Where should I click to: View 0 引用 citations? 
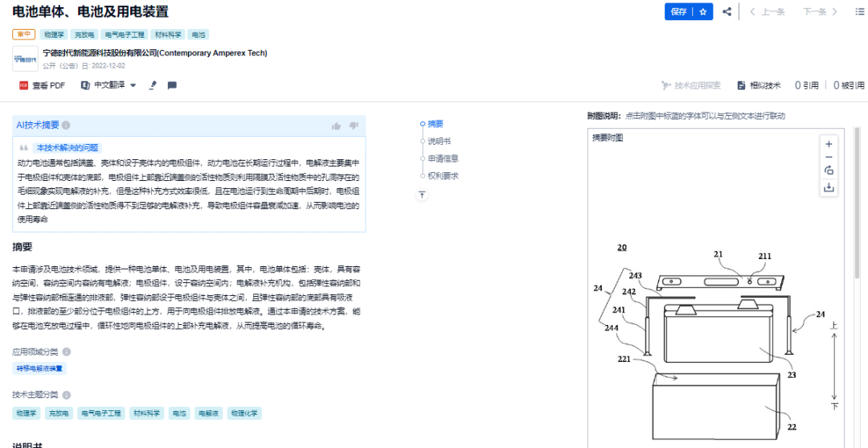click(807, 85)
